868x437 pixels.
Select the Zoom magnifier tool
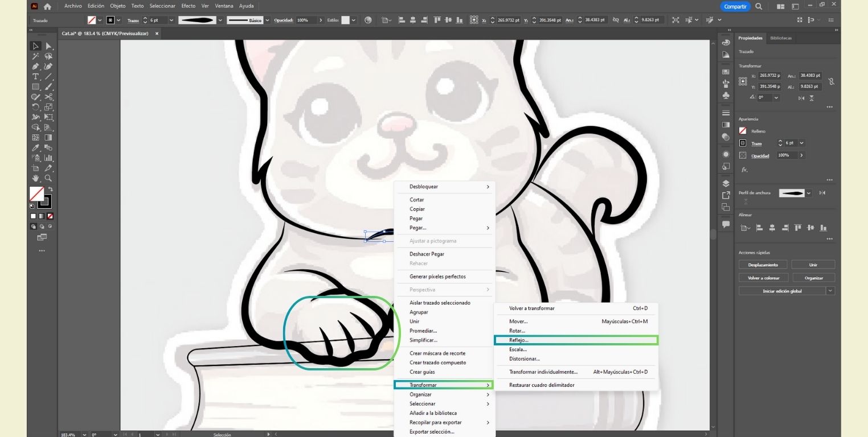pyautogui.click(x=49, y=179)
